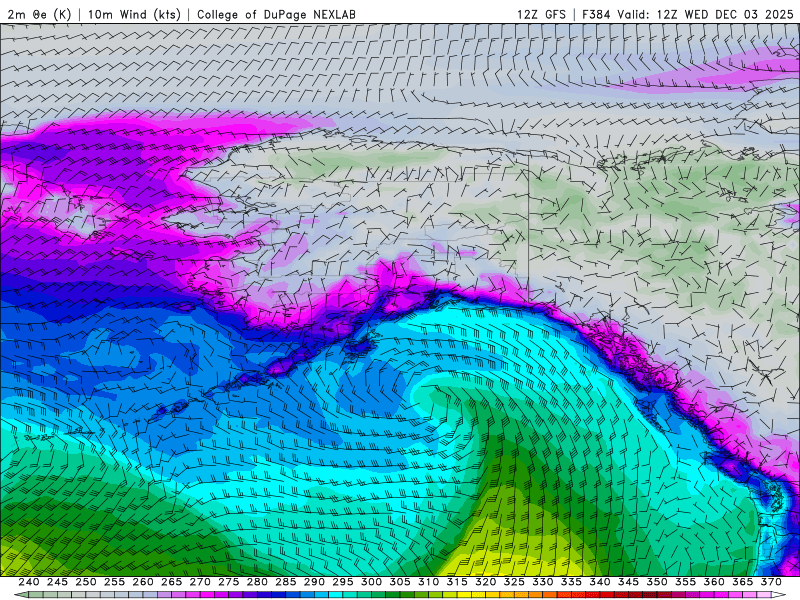Screen dimensions: 800x600
Task: Click the 335 colorbar scale value
Action: point(571,582)
